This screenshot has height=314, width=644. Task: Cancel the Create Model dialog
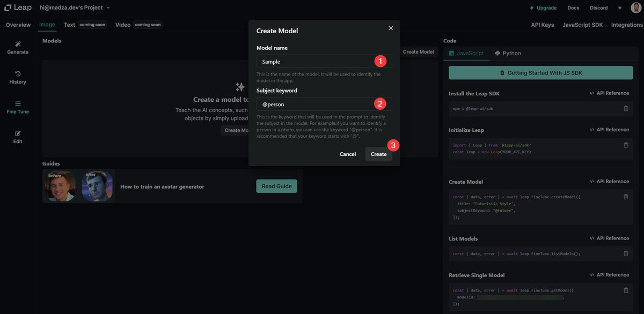tap(348, 154)
